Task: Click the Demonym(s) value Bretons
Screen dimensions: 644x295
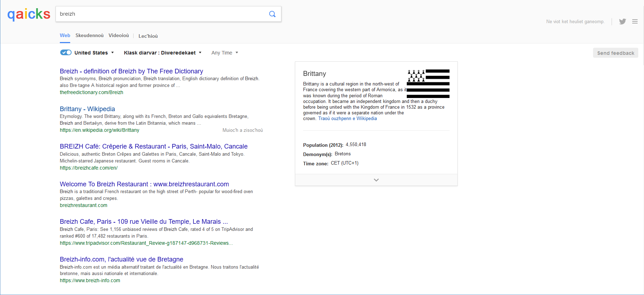Action: click(x=343, y=154)
